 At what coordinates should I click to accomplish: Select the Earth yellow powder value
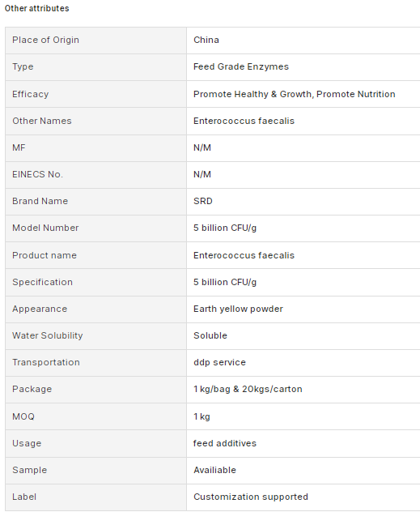pyautogui.click(x=238, y=309)
